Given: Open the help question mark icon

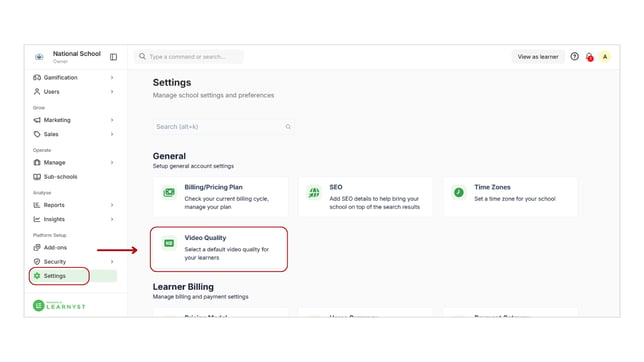Looking at the screenshot, I should tap(575, 56).
